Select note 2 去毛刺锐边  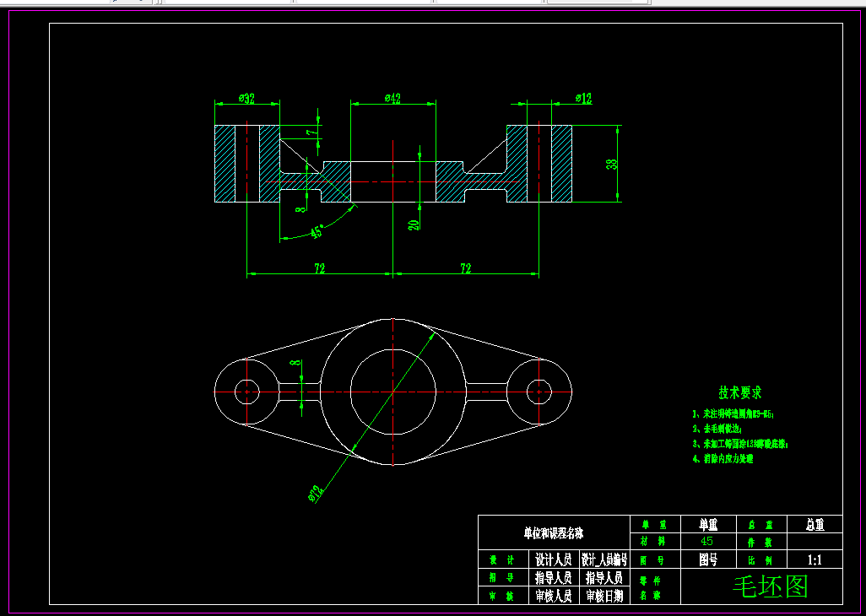[717, 429]
